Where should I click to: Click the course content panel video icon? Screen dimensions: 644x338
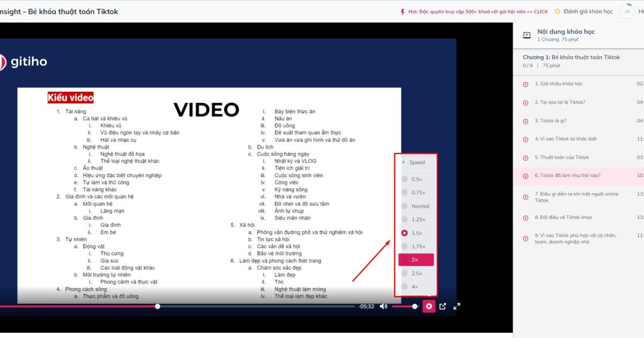point(527,35)
